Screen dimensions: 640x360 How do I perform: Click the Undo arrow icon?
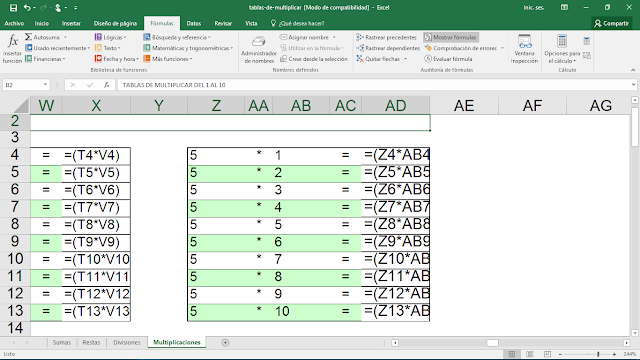point(27,8)
